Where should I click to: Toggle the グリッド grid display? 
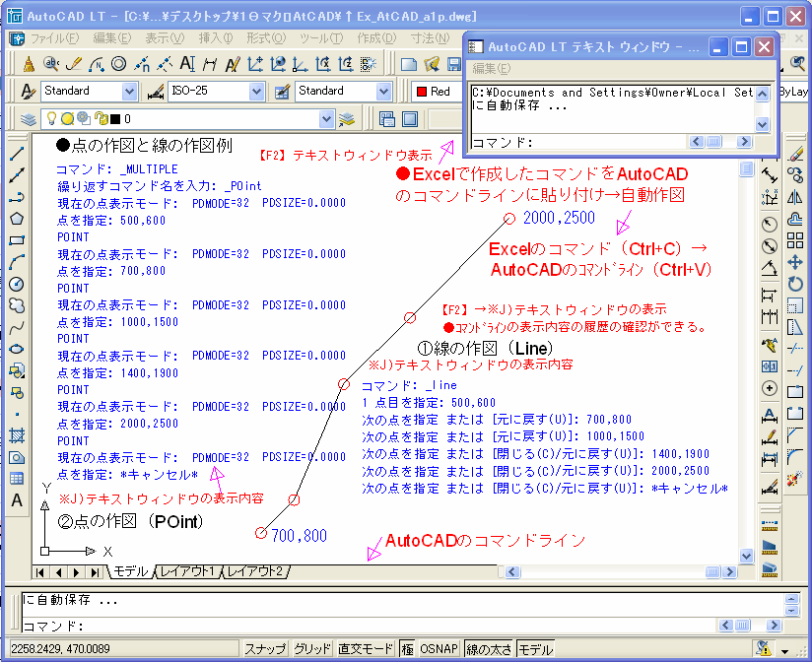click(x=311, y=649)
